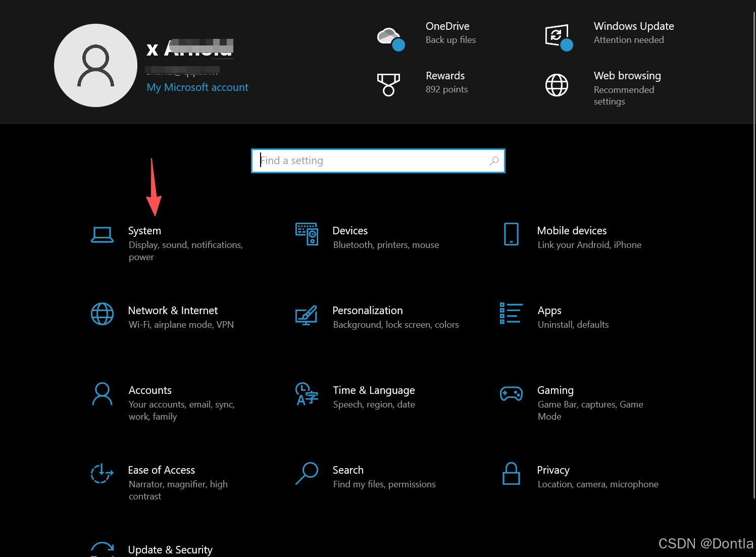Click the Web browsing globe icon

click(557, 85)
